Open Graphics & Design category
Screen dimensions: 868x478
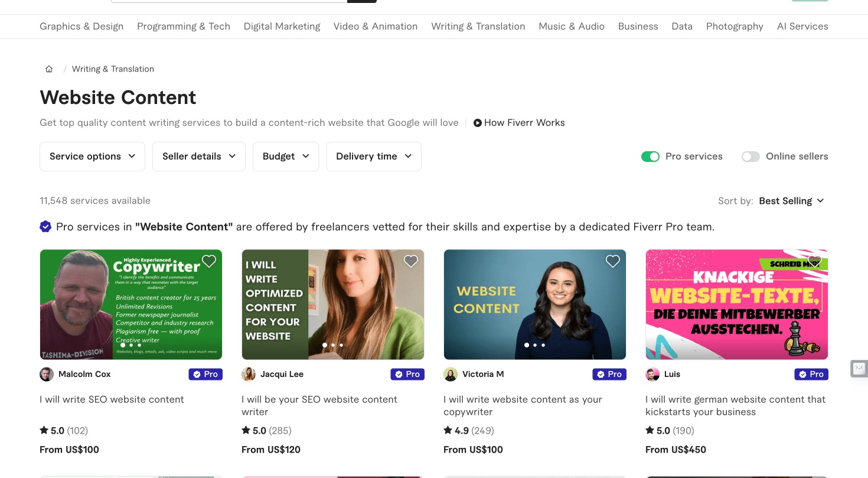click(81, 27)
